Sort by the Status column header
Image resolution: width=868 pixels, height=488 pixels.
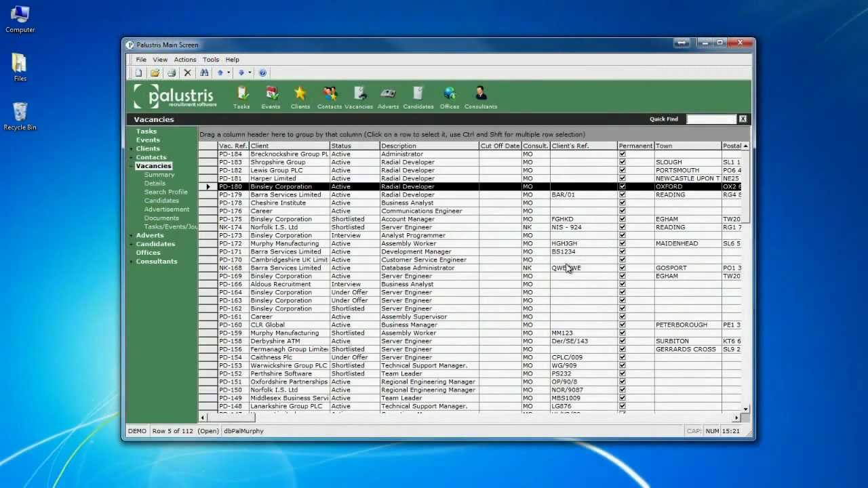click(355, 146)
